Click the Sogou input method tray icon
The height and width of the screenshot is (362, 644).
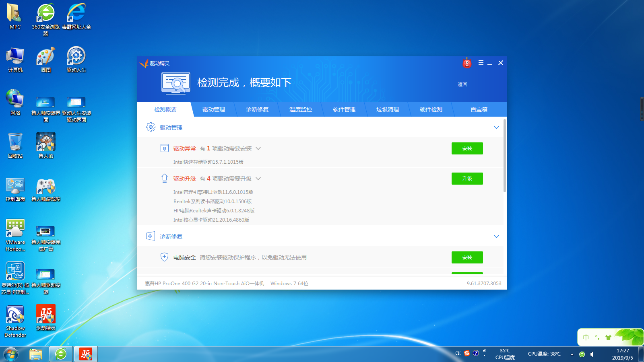(467, 353)
